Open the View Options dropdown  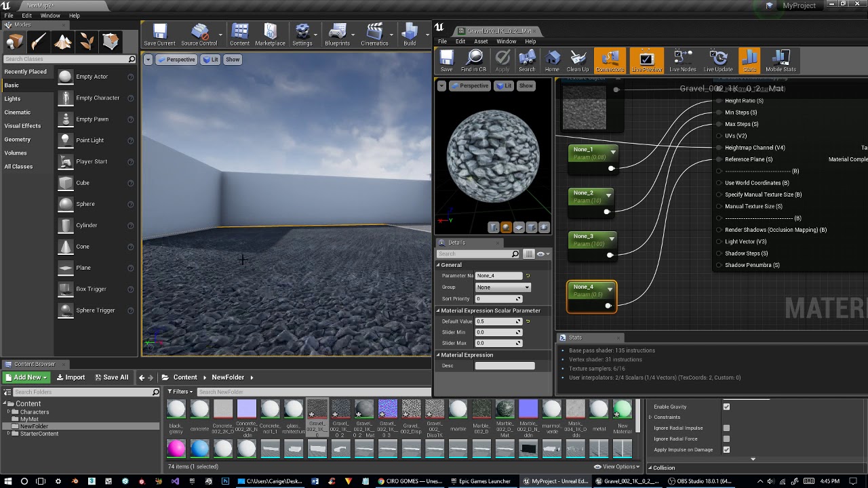(x=616, y=466)
